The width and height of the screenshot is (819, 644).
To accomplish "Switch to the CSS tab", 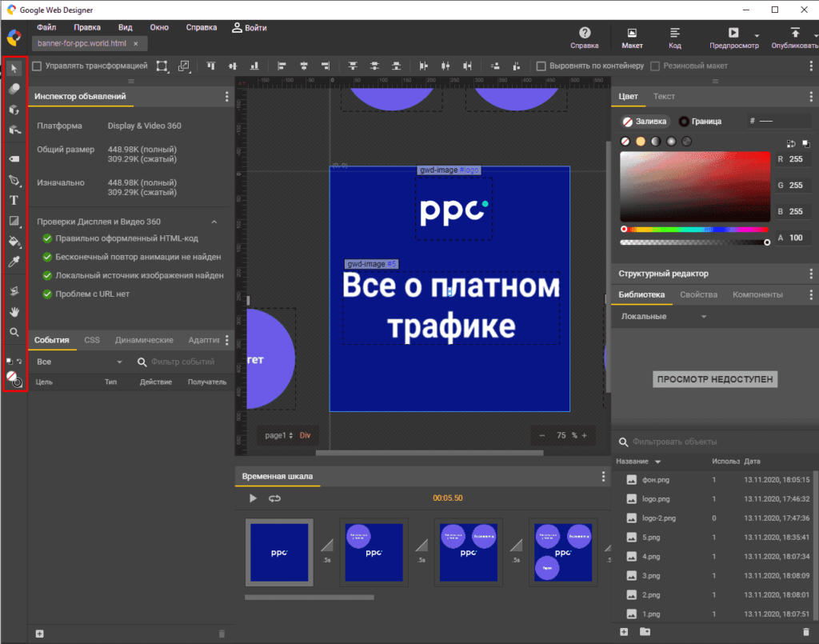I will click(92, 340).
